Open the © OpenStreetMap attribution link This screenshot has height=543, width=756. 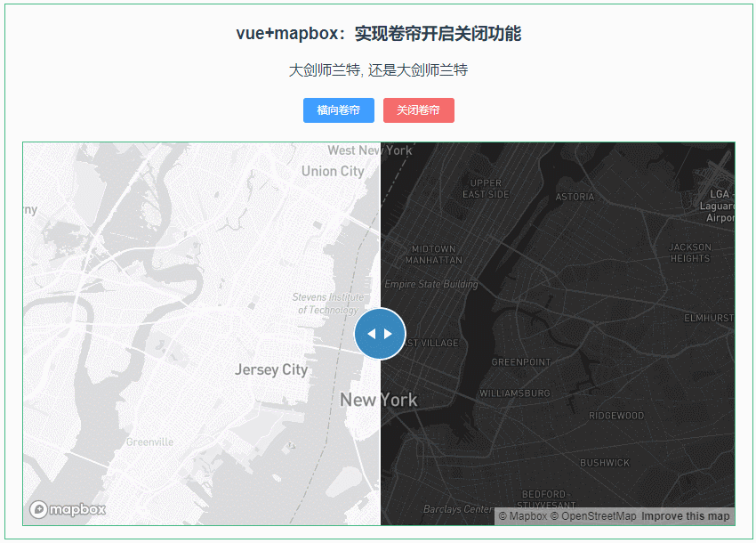[x=593, y=516]
